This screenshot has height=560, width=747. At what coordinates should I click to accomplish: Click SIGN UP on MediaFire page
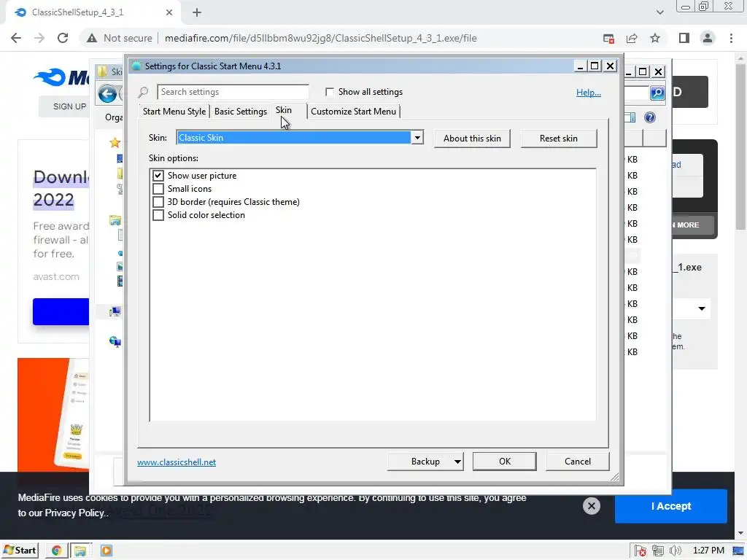click(69, 106)
